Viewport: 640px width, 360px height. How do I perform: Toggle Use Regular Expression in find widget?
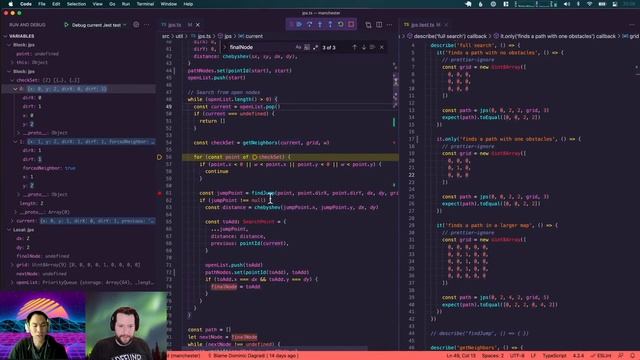pyautogui.click(x=316, y=47)
